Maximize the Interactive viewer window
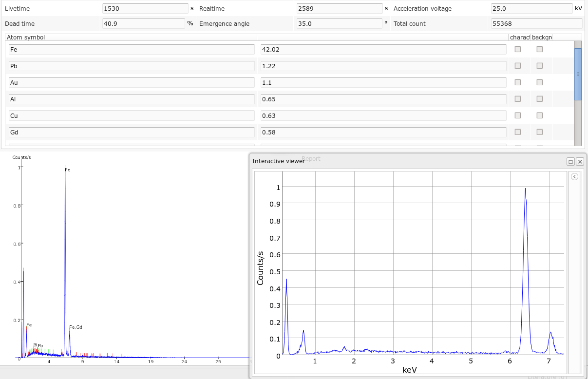Viewport: 588px width, 379px height. 570,161
